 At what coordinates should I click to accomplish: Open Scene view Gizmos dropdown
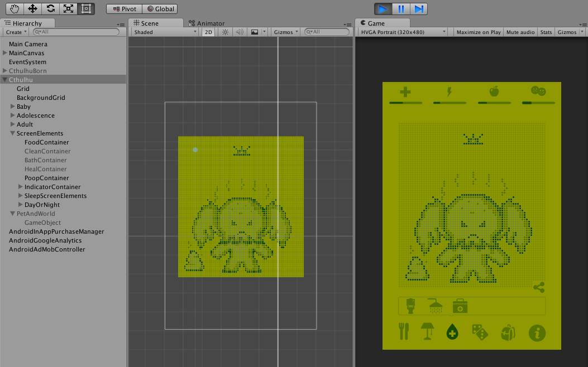tap(286, 32)
